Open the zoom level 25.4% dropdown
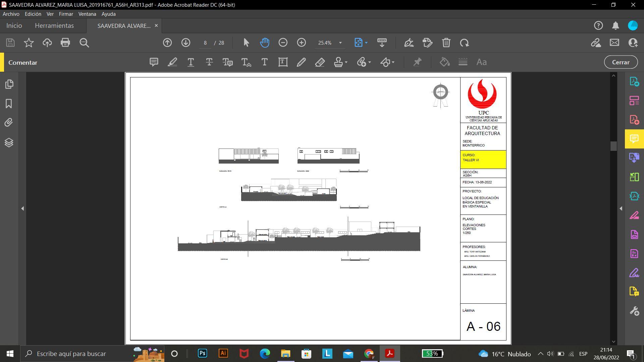Image resolution: width=644 pixels, height=362 pixels. pyautogui.click(x=340, y=43)
